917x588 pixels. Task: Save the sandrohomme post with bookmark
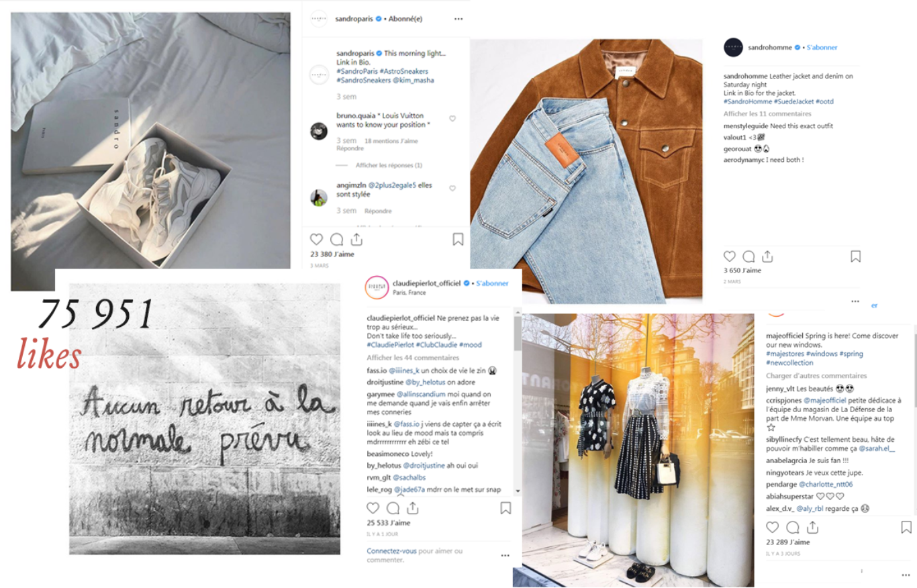855,256
